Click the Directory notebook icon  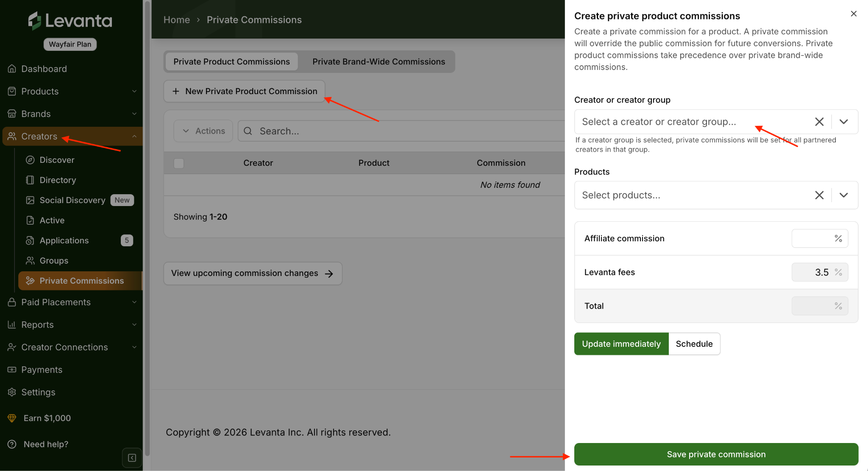click(30, 180)
